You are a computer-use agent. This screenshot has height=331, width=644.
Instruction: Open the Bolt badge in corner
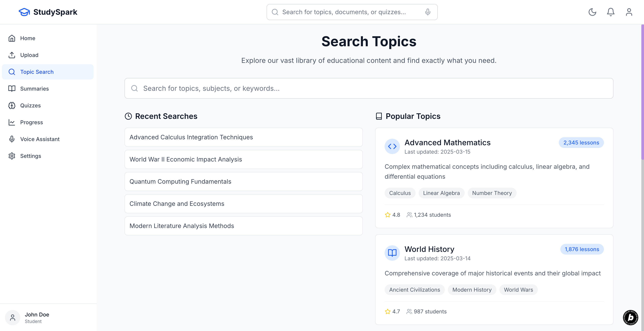[x=630, y=317]
